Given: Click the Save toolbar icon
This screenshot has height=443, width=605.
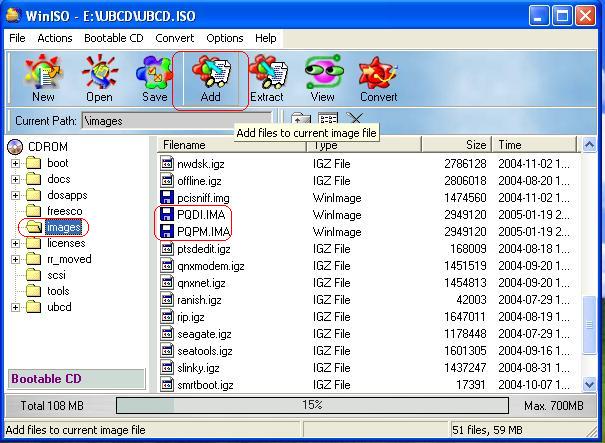Looking at the screenshot, I should (154, 79).
